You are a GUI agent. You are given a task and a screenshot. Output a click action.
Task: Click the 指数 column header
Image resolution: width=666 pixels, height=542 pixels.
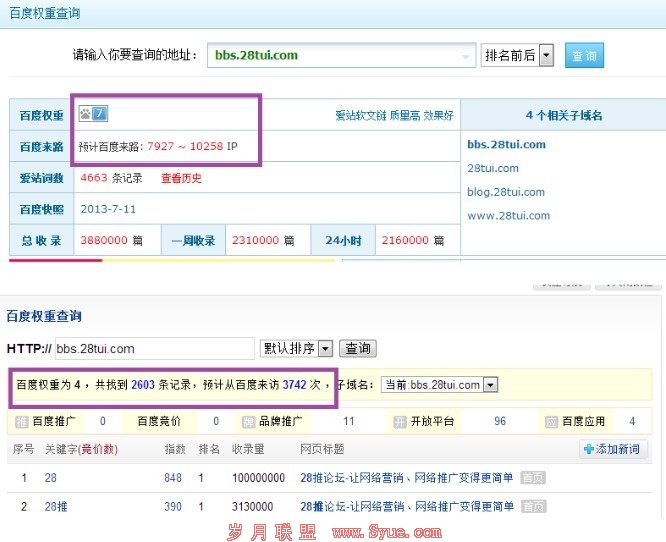[175, 449]
